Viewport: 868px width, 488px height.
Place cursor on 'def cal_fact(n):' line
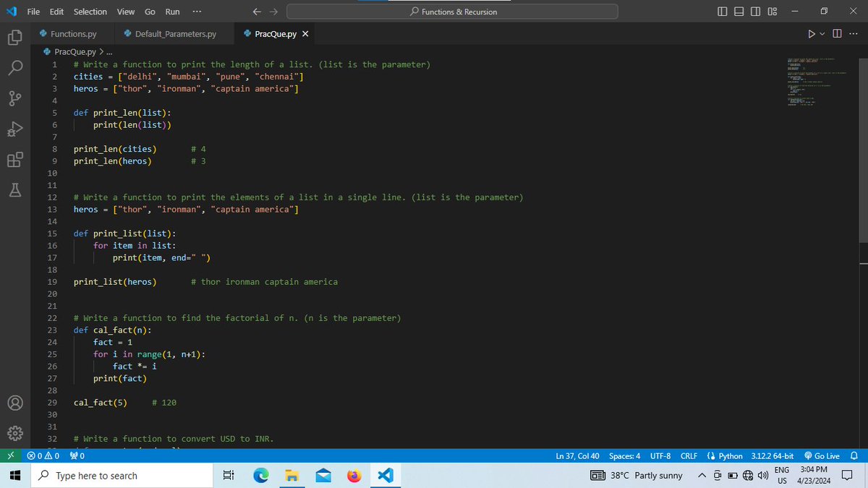click(x=112, y=330)
